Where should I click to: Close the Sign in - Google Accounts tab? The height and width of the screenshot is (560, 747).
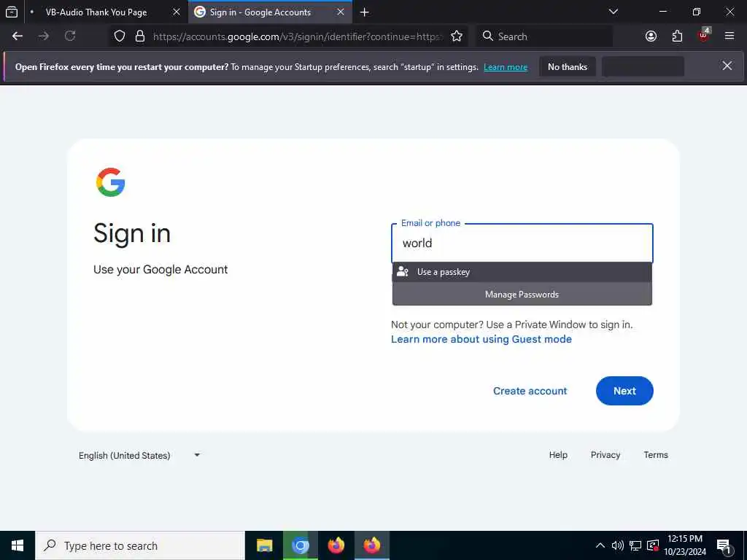point(341,12)
